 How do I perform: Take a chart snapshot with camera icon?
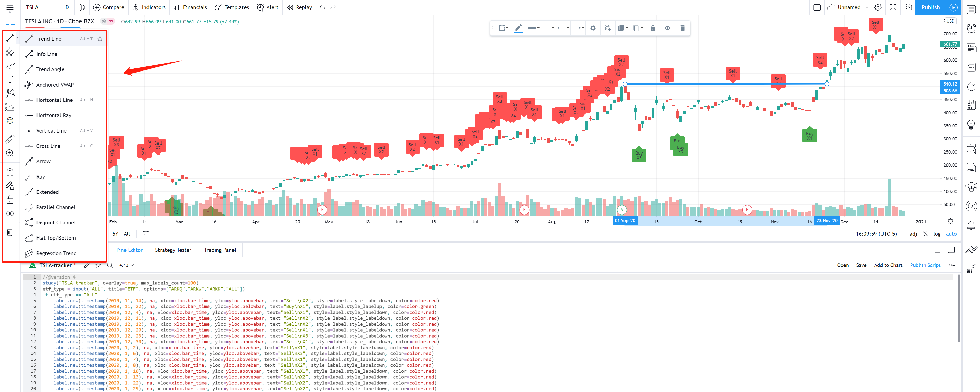pos(908,7)
